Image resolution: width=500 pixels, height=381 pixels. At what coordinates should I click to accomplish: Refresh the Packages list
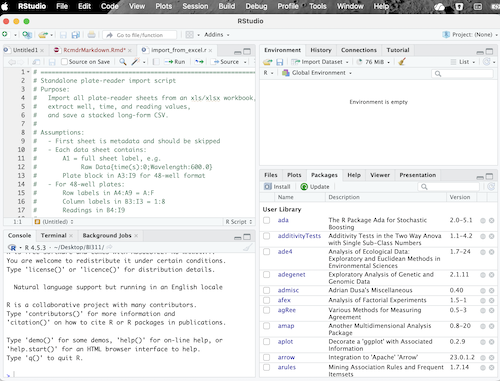click(x=491, y=187)
